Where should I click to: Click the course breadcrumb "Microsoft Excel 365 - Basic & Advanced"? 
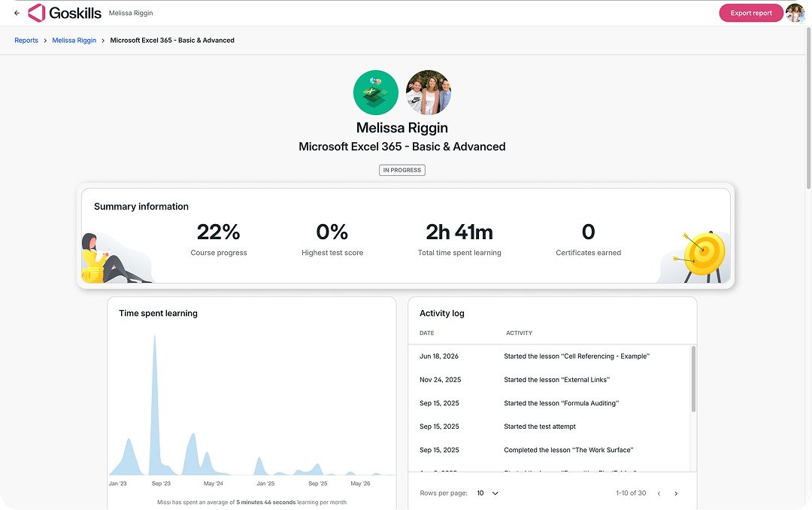[172, 41]
